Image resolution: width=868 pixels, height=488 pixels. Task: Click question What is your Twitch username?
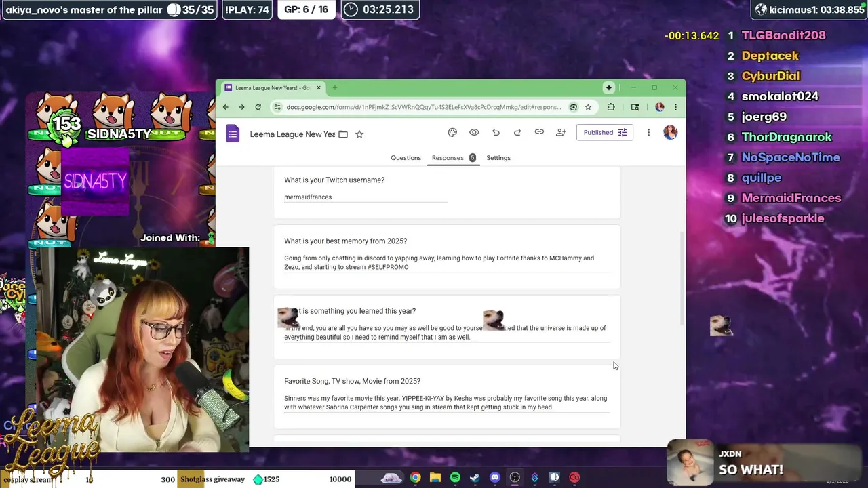(x=334, y=180)
